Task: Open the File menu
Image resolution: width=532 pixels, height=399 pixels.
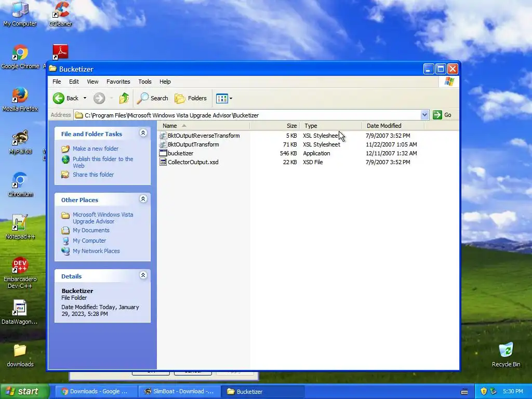Action: click(x=57, y=82)
